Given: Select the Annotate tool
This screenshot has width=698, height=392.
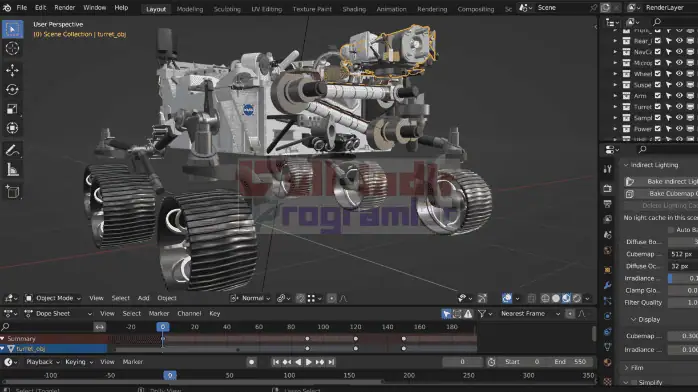Looking at the screenshot, I should [x=12, y=150].
